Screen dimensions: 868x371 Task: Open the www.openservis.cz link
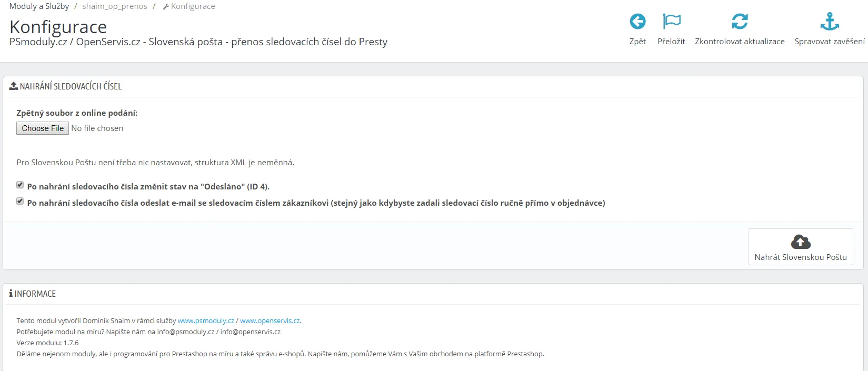[x=270, y=320]
